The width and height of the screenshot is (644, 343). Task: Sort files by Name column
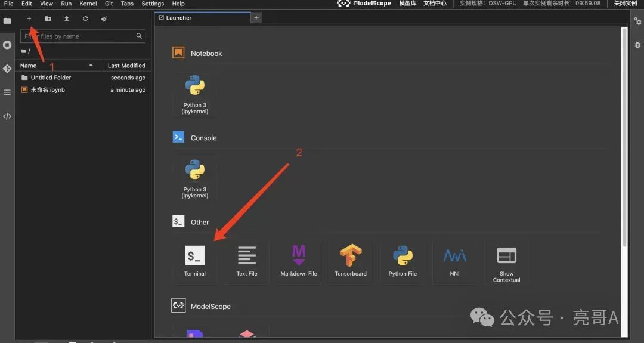(58, 65)
